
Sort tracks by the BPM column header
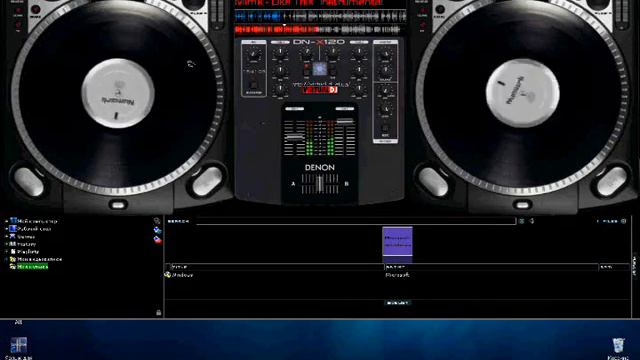pos(613,267)
